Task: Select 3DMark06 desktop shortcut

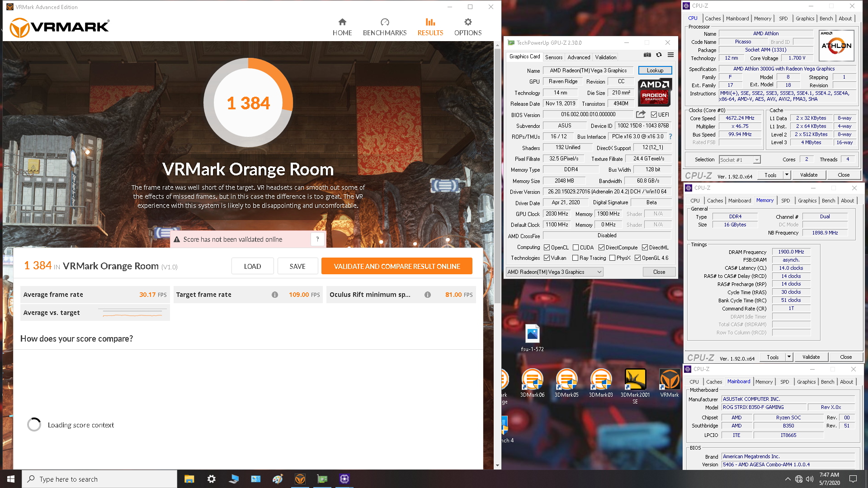Action: (x=533, y=383)
